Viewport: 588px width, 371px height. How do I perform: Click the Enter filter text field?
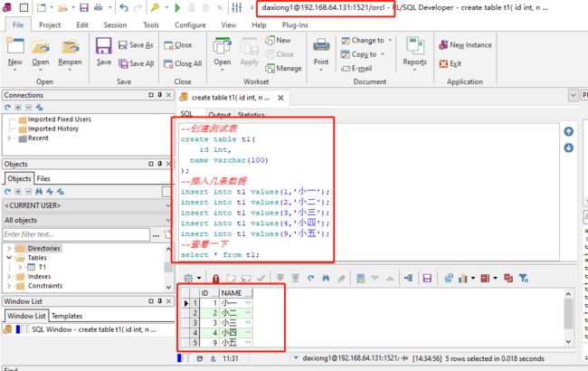[x=76, y=234]
